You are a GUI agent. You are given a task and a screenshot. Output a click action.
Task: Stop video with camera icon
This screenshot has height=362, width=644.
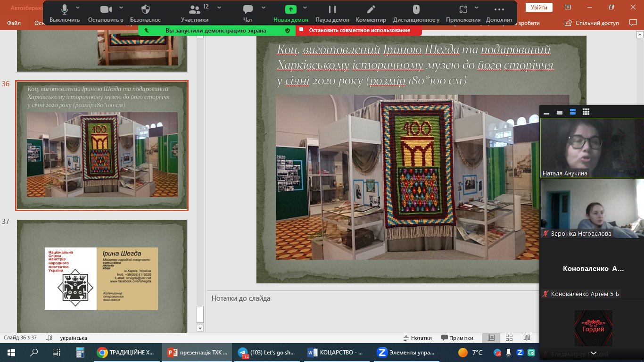pyautogui.click(x=106, y=14)
